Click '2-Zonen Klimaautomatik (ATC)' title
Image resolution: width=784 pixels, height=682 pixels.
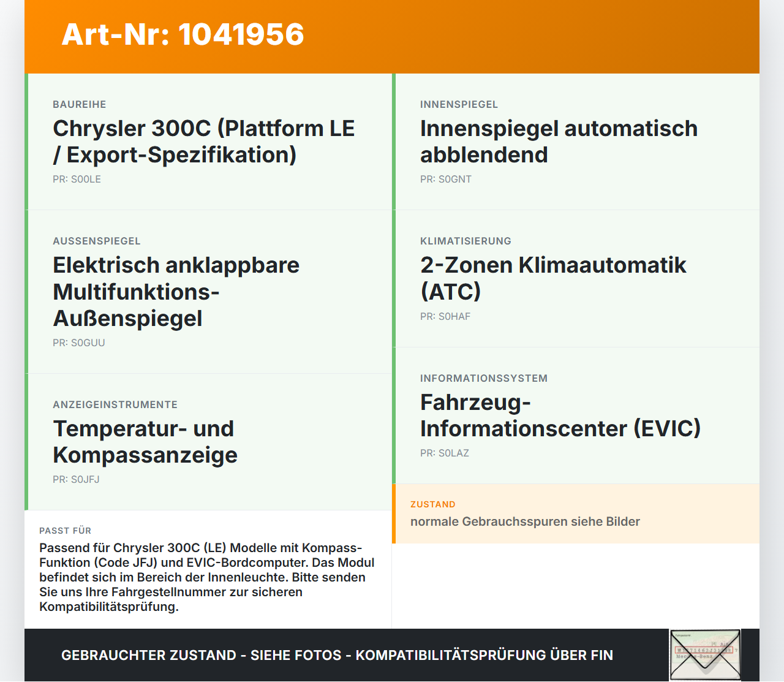point(553,278)
